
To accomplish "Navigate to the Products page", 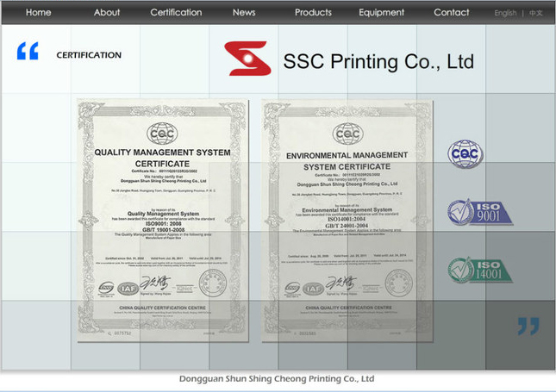I will coord(313,12).
